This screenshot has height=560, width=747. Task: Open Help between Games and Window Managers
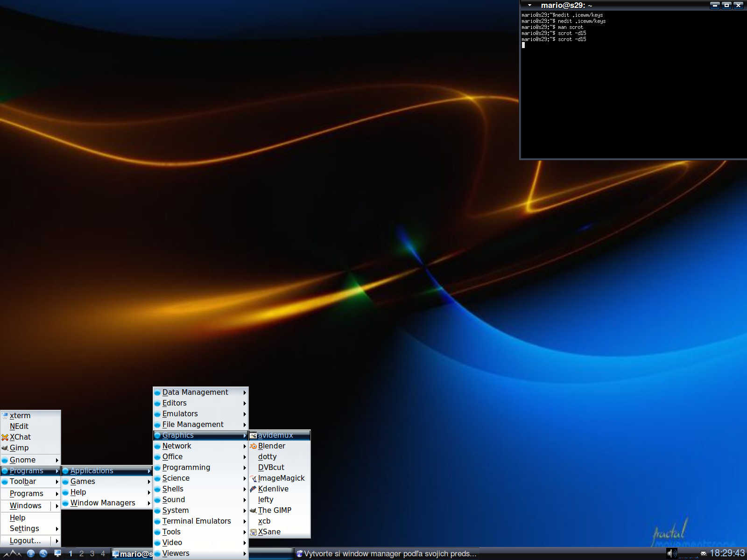(x=107, y=492)
